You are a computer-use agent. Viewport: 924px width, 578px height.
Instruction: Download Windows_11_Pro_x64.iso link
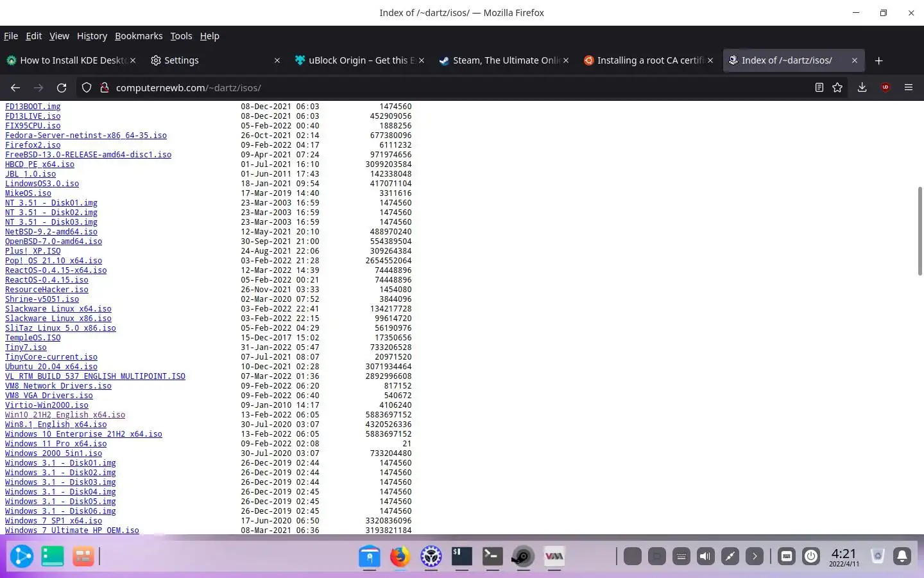[56, 444]
